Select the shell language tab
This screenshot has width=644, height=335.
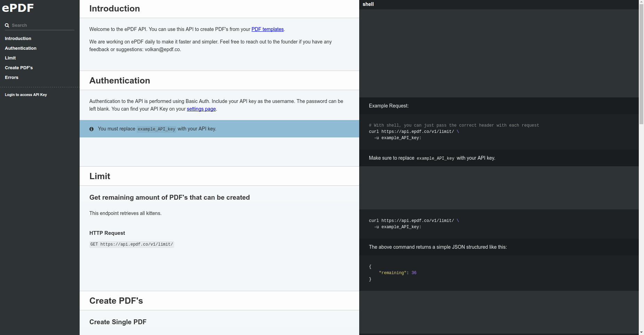tap(368, 4)
